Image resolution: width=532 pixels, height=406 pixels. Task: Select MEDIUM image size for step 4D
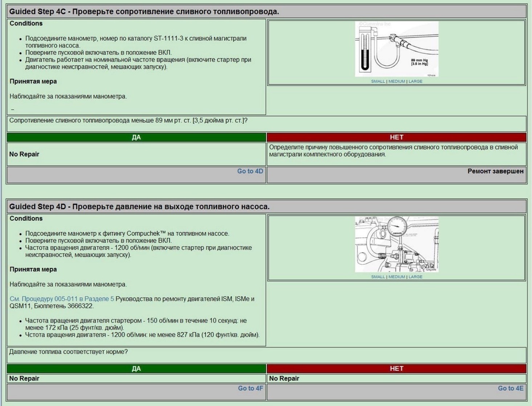pyautogui.click(x=397, y=277)
